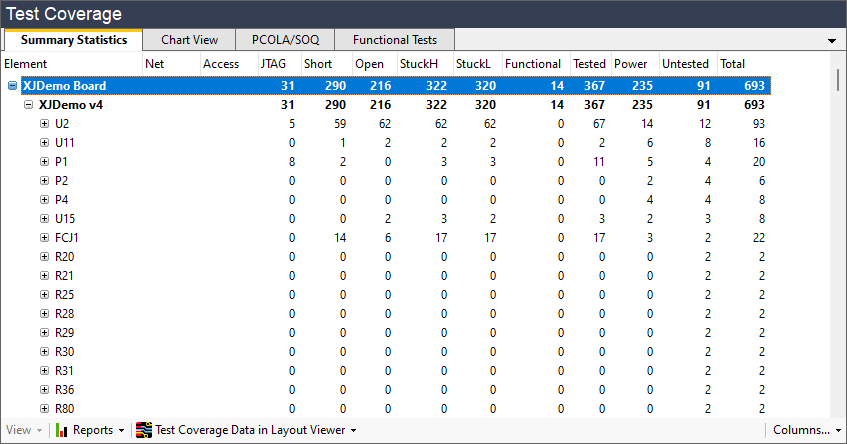Collapse the XJDemo v4 node

[28, 105]
